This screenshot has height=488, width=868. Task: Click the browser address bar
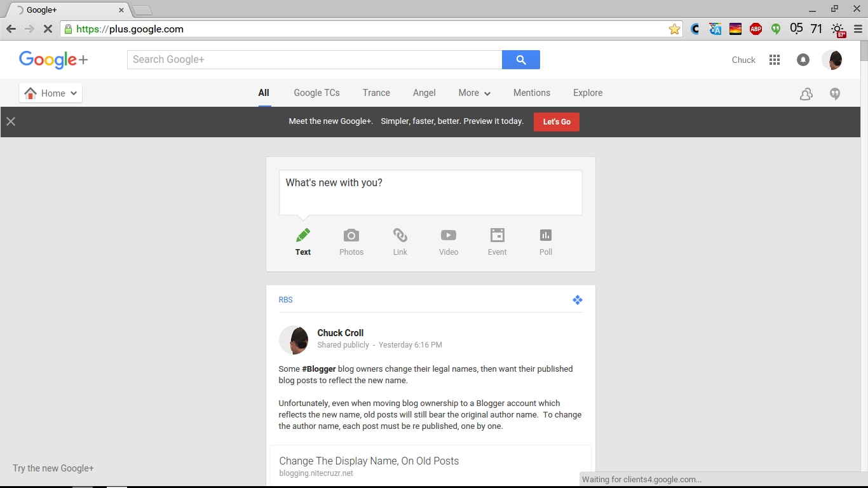point(372,29)
